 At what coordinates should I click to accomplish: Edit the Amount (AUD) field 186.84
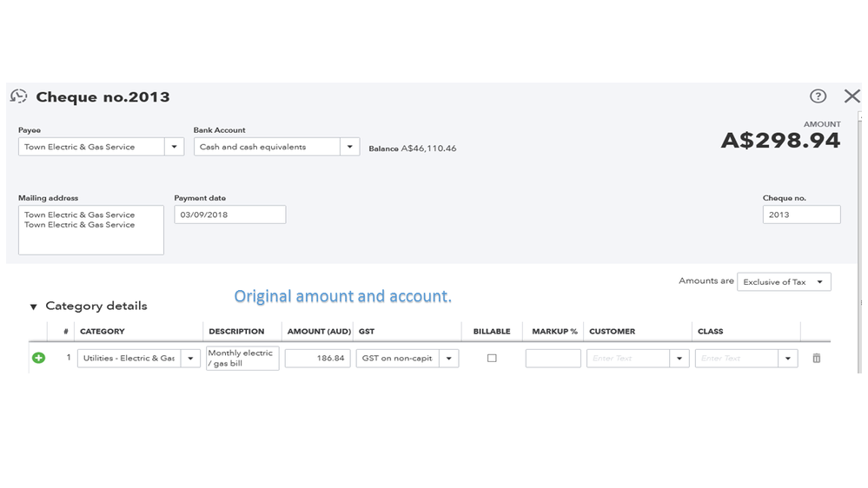pyautogui.click(x=317, y=358)
